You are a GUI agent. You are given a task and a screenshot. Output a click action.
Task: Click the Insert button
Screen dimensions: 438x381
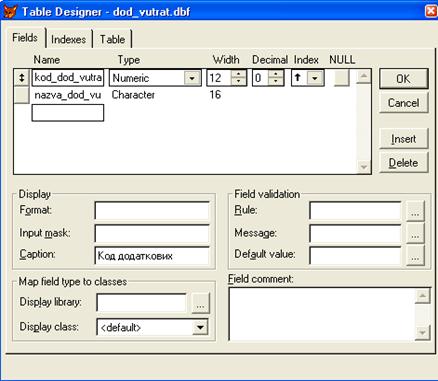pyautogui.click(x=403, y=139)
